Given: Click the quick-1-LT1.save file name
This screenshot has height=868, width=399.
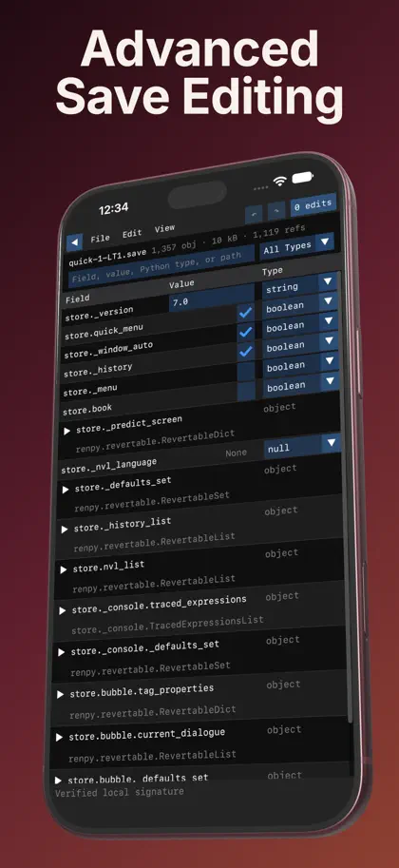Looking at the screenshot, I should (107, 260).
